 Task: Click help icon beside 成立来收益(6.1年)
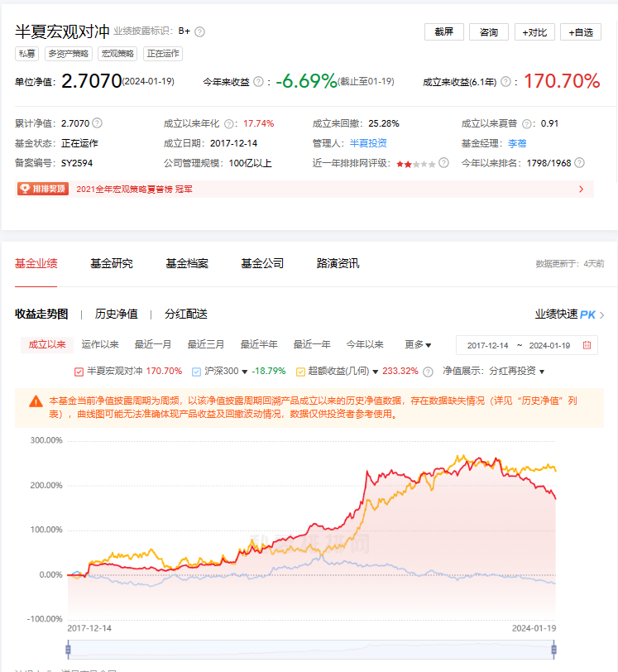(x=505, y=81)
